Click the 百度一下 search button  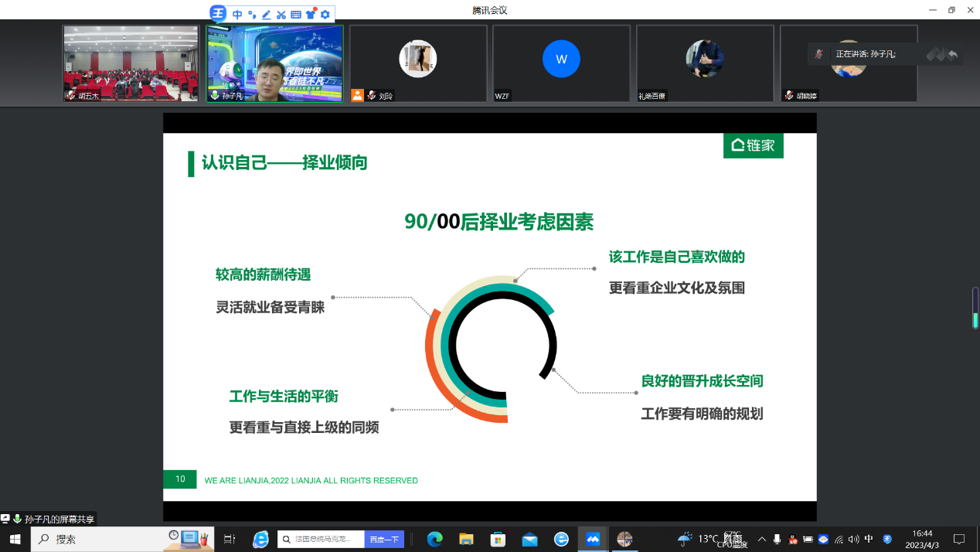pos(384,539)
